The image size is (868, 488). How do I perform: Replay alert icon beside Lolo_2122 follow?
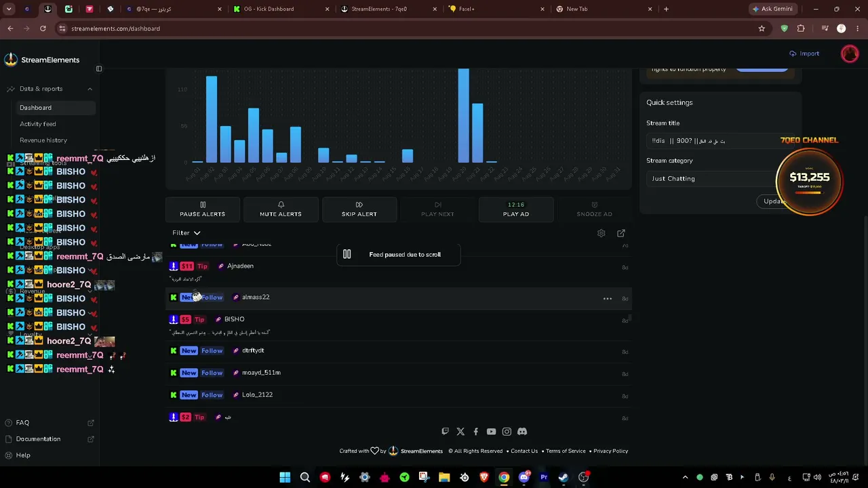click(x=236, y=395)
